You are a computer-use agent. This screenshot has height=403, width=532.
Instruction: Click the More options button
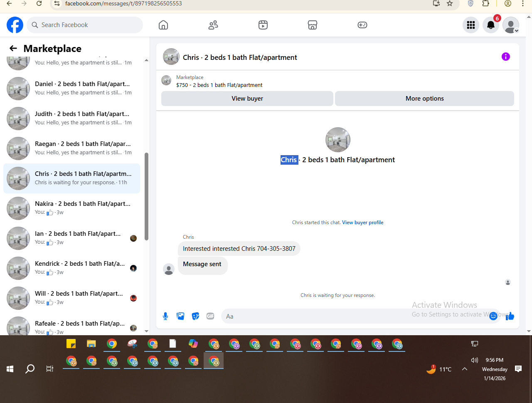(x=425, y=99)
